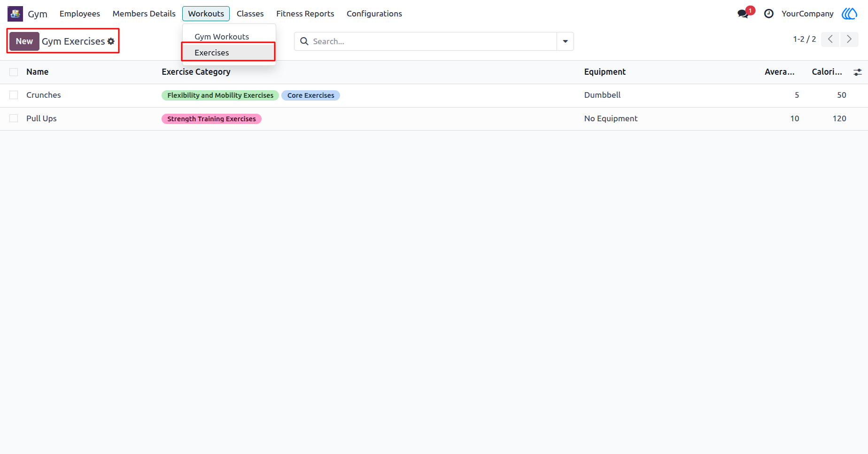Open the optional columns adjust icon
Image resolution: width=868 pixels, height=454 pixels.
click(858, 72)
